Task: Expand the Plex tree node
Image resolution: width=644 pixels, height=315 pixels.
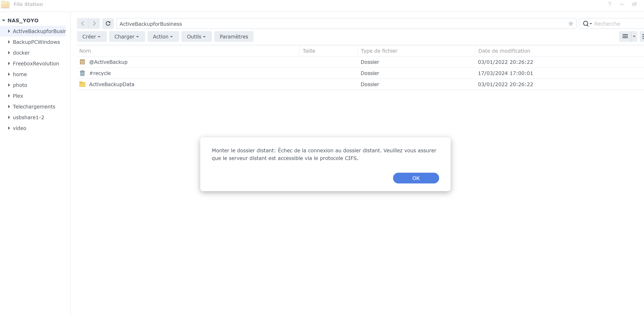Action: 9,96
